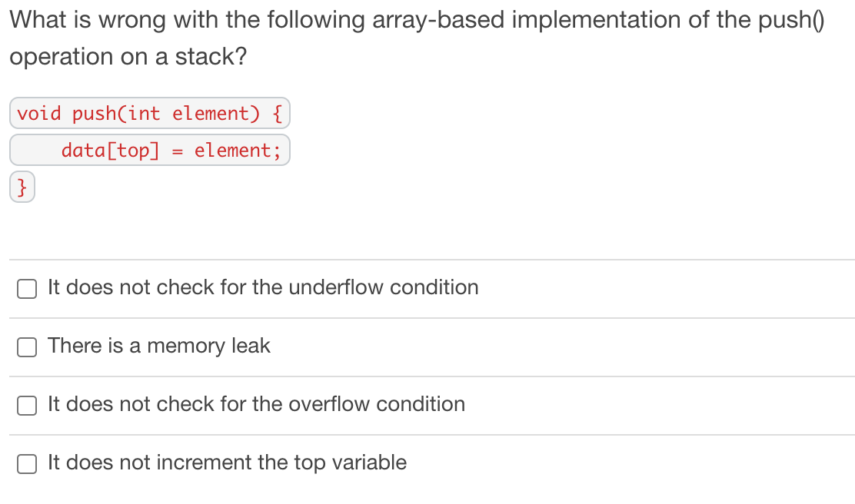Click the 'operation on a stack?' question line
The height and width of the screenshot is (504, 855).
coord(128,57)
